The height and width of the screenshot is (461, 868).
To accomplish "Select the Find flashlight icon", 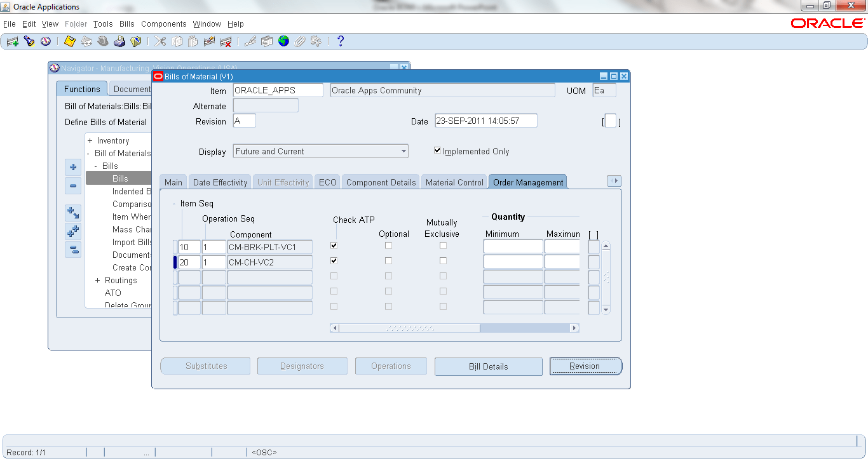I will point(29,41).
